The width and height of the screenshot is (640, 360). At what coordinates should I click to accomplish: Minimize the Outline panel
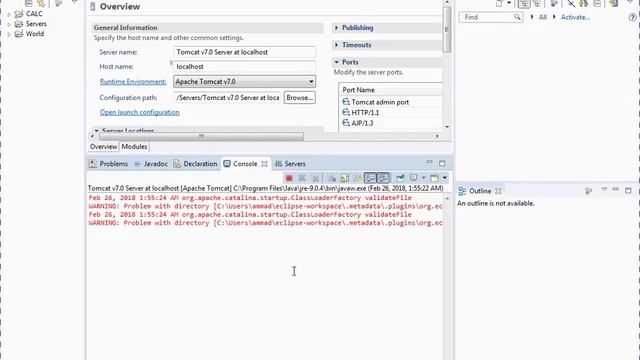point(616,189)
